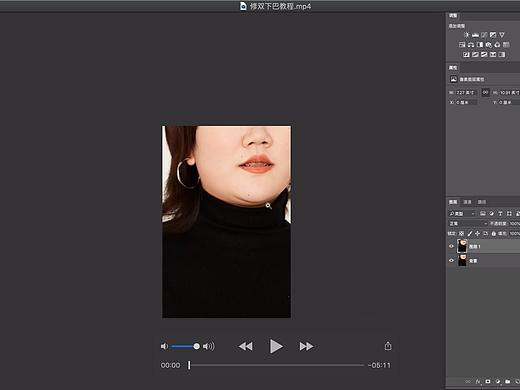The height and width of the screenshot is (390, 520).
Task: Click the video timeline scrubber handle
Action: 189,365
